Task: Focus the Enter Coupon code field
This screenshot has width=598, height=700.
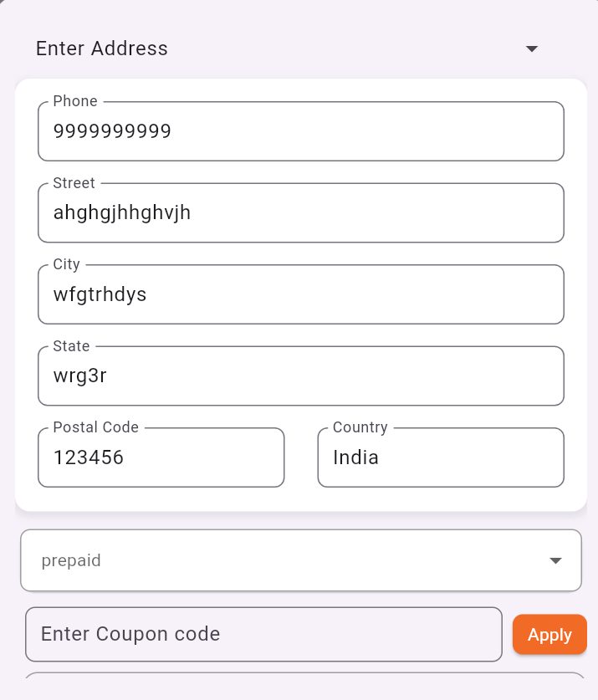Action: pyautogui.click(x=264, y=635)
